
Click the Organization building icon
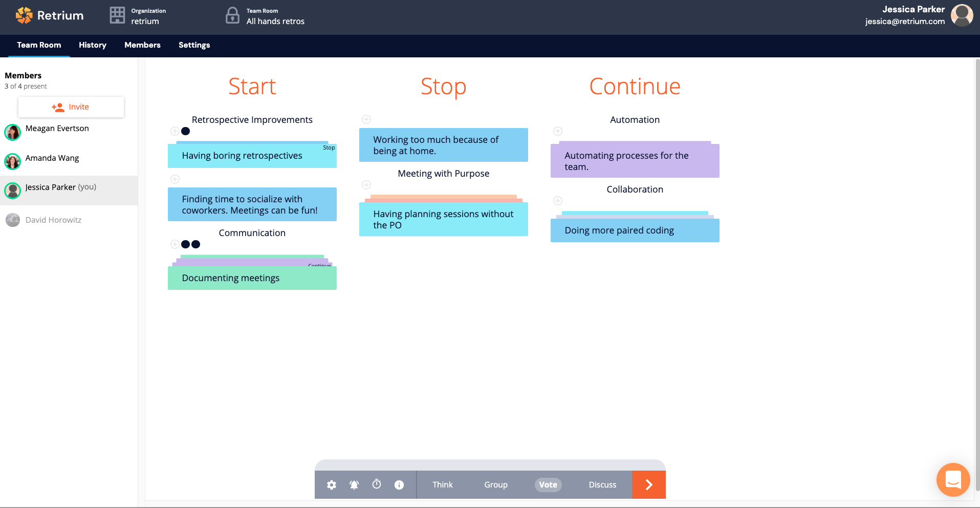pyautogui.click(x=117, y=15)
